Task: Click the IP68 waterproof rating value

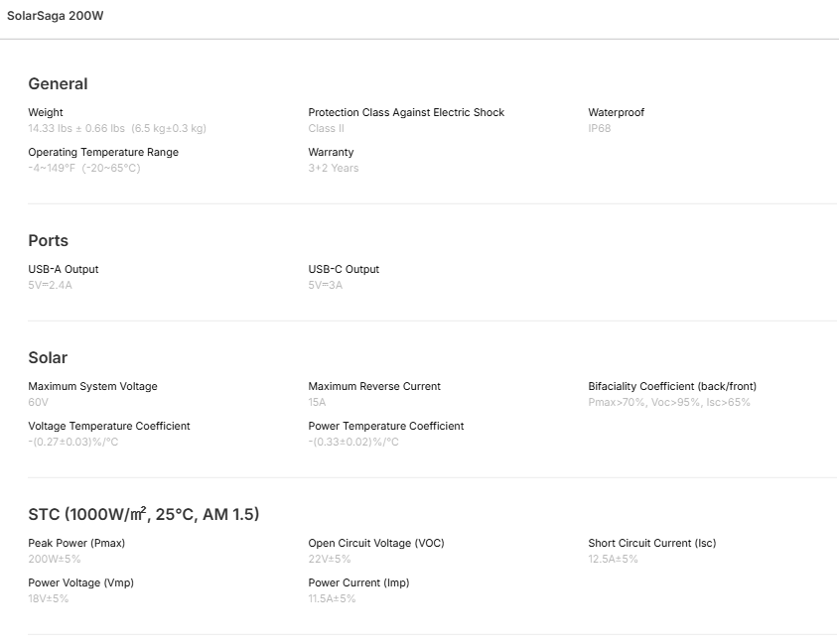Action: pyautogui.click(x=600, y=128)
